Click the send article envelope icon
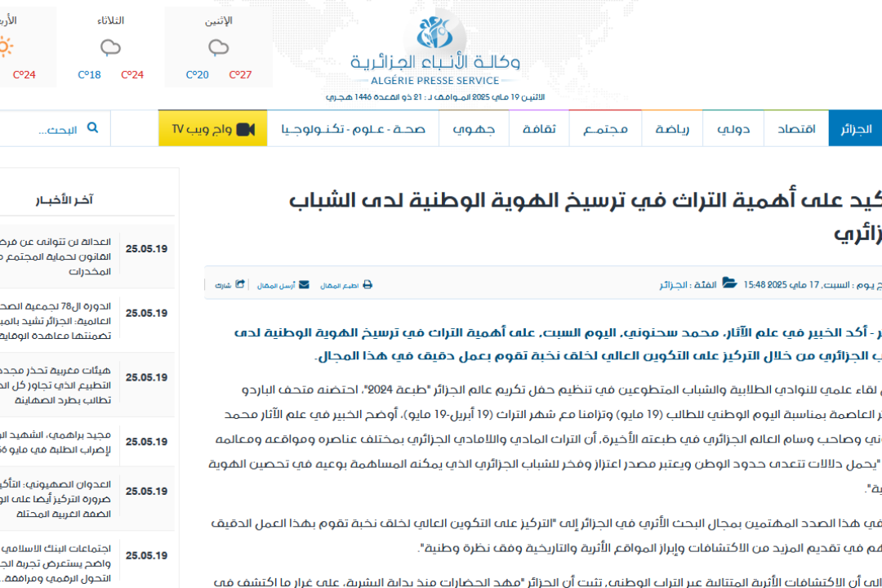The width and height of the screenshot is (882, 588). (x=304, y=285)
